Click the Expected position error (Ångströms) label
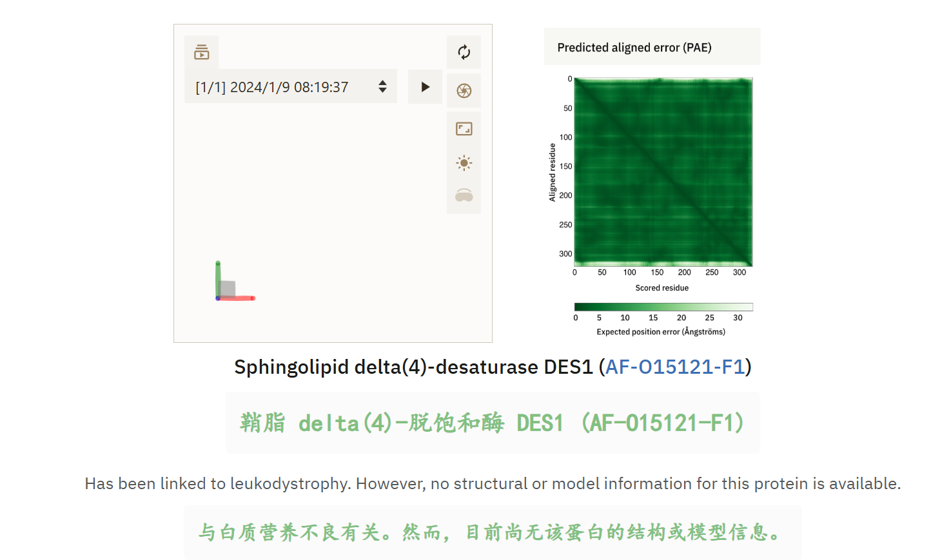The height and width of the screenshot is (560, 931). click(x=661, y=332)
